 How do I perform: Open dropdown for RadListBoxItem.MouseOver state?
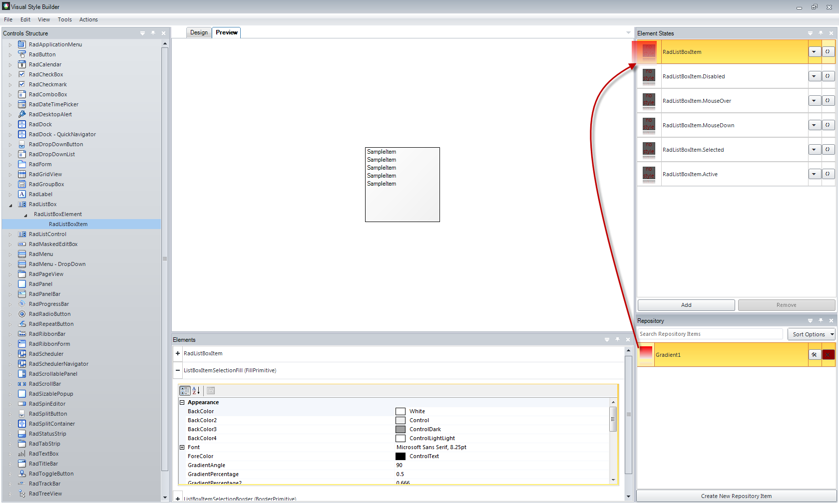point(815,101)
